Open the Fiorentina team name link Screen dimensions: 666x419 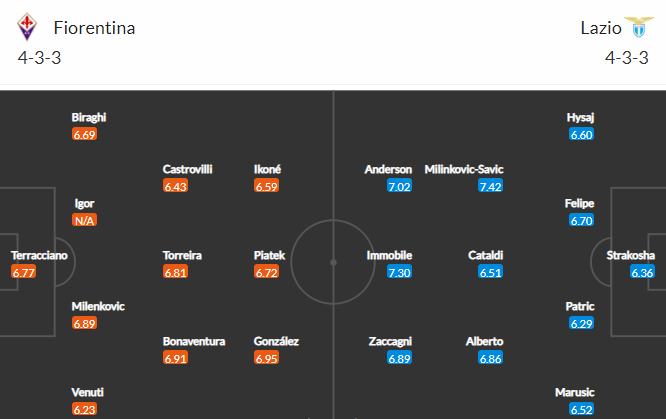[94, 28]
